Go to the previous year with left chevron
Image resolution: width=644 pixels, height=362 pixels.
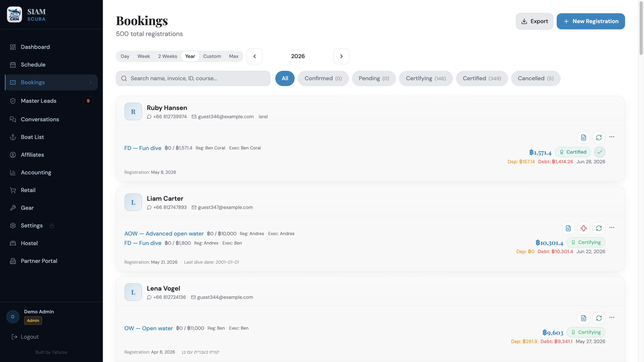coord(255,56)
